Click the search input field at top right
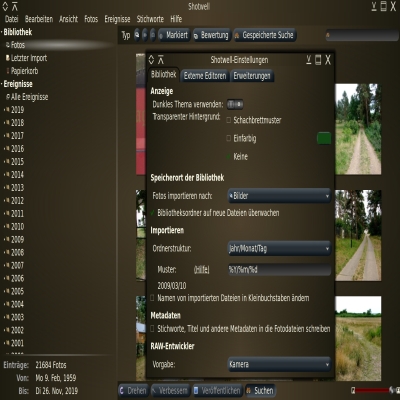Image resolution: width=400 pixels, height=400 pixels. click(362, 35)
